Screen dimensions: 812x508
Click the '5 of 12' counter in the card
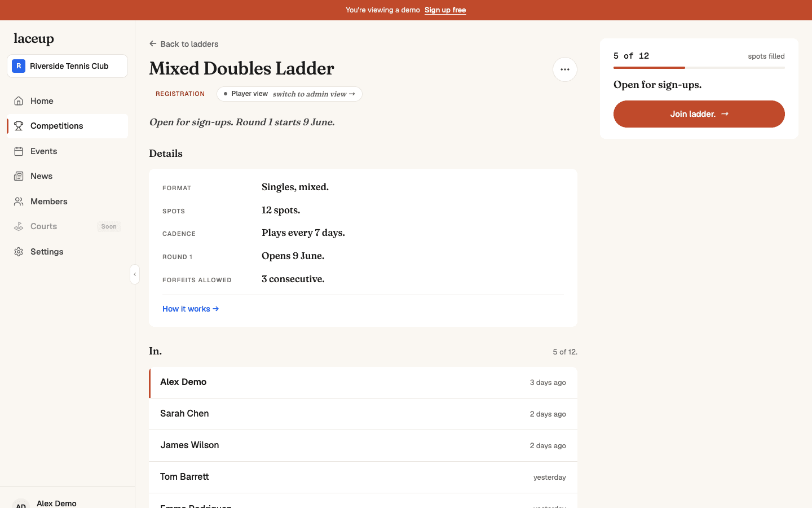point(631,56)
